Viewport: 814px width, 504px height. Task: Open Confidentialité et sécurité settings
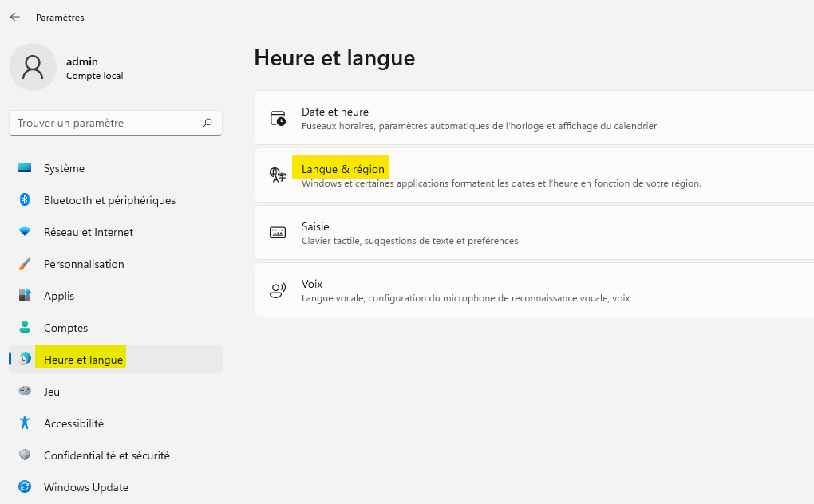[x=106, y=455]
